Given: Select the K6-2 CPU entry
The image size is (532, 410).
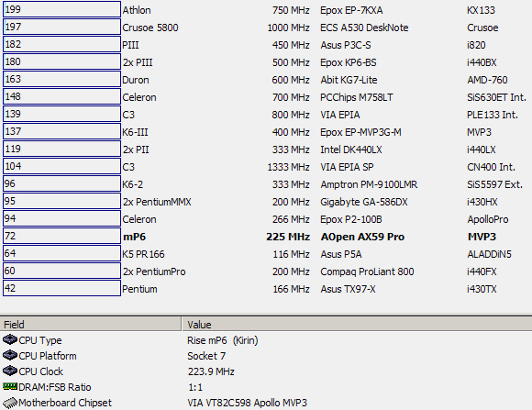Looking at the screenshot, I should tap(133, 184).
